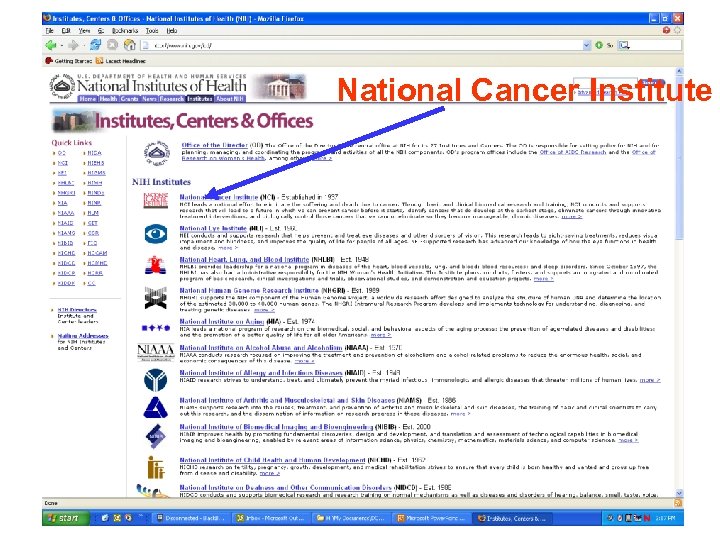Click the green Back arrow in Firefox
The height and width of the screenshot is (540, 720).
(51, 45)
